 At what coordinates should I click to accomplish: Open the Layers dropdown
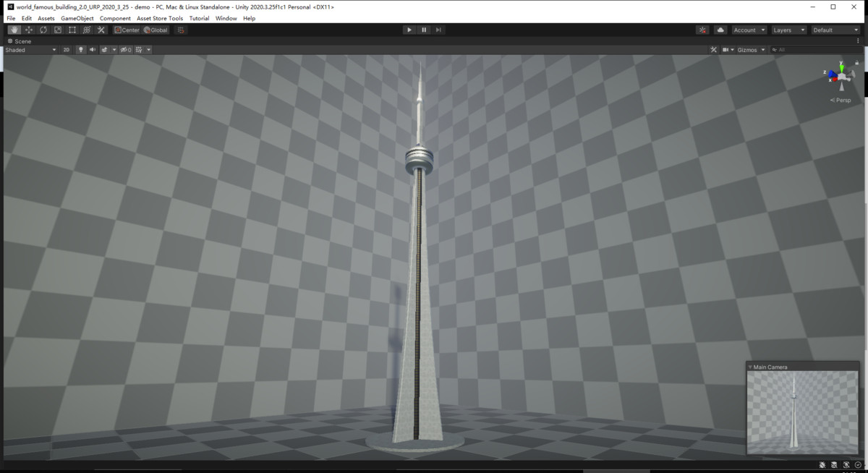coord(788,30)
